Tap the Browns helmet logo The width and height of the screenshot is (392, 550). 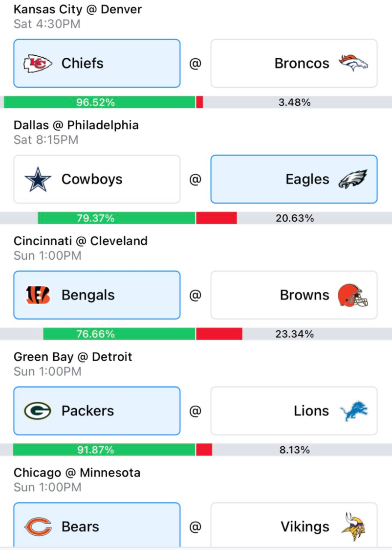pos(353,296)
